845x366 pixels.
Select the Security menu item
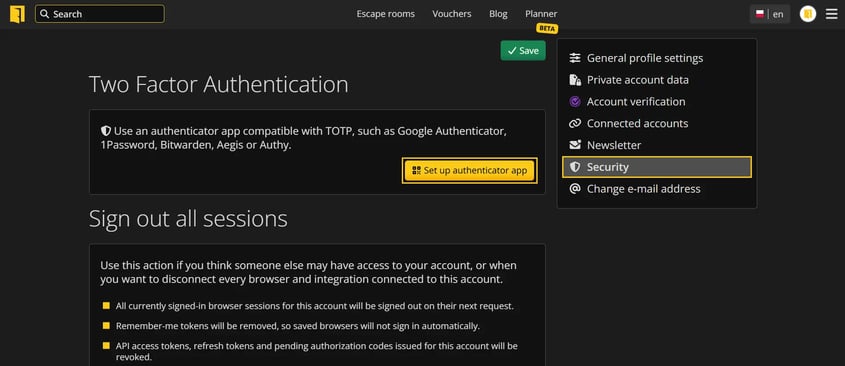[x=656, y=167]
